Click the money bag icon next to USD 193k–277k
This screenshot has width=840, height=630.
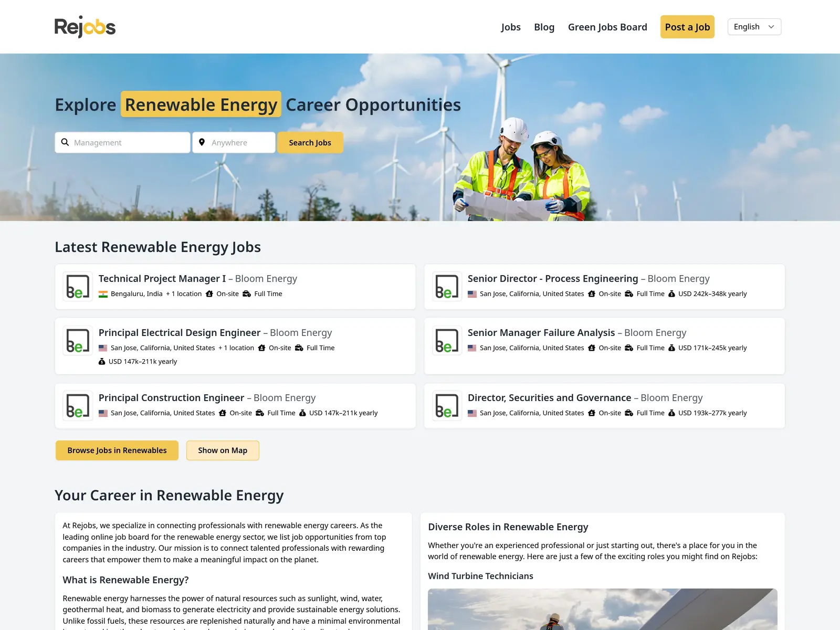[671, 413]
